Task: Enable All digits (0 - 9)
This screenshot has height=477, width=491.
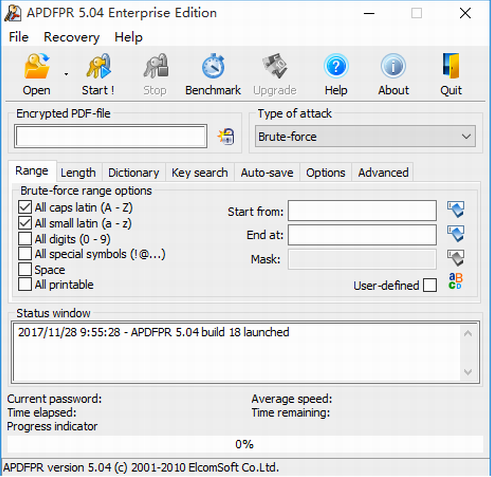Action: pos(25,239)
